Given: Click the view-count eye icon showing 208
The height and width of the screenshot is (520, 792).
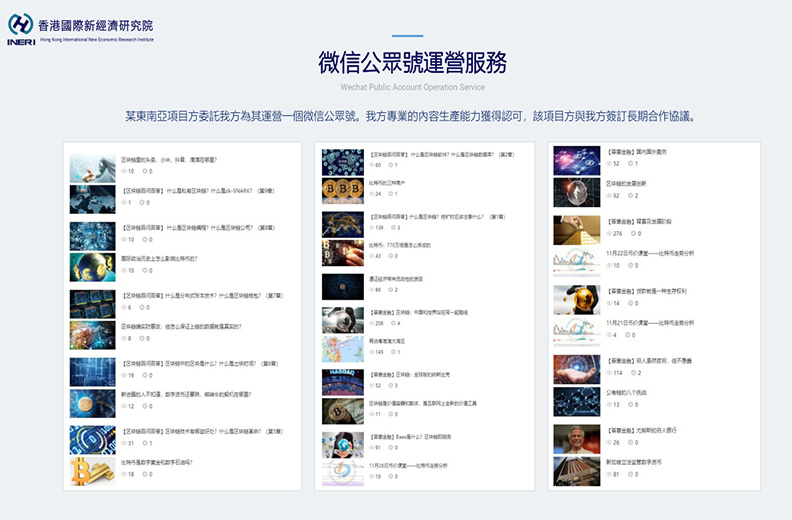Looking at the screenshot, I should [371, 325].
